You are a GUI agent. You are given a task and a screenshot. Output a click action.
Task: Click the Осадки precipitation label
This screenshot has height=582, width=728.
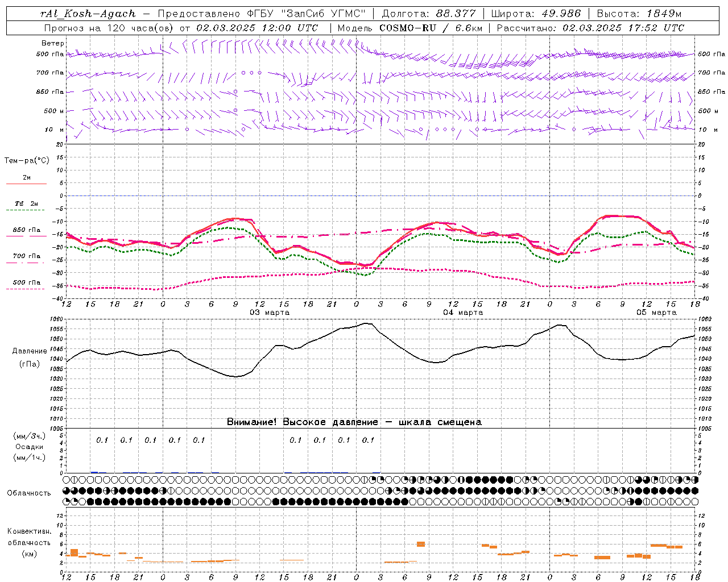click(30, 447)
